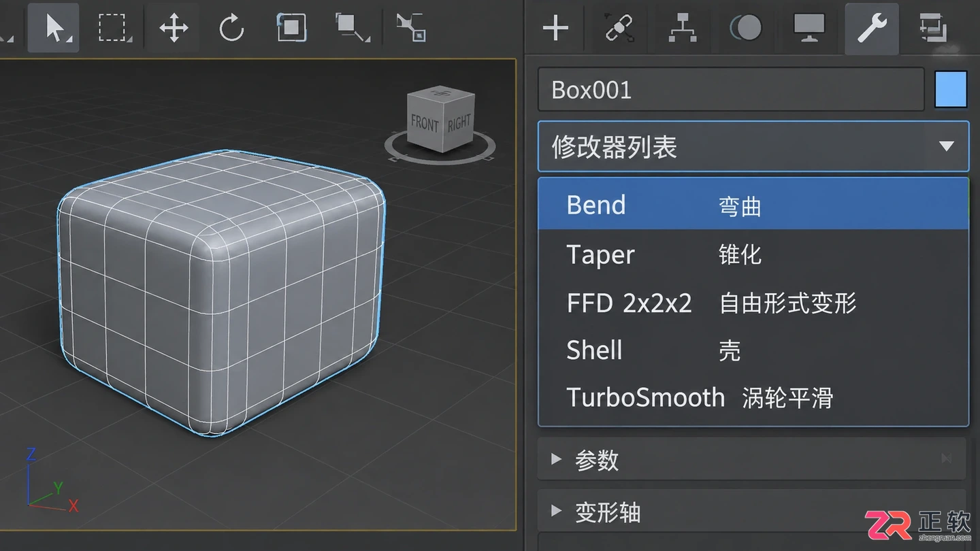This screenshot has height=551, width=980.
Task: Select Bend 弯曲 modifier from list
Action: coord(753,204)
